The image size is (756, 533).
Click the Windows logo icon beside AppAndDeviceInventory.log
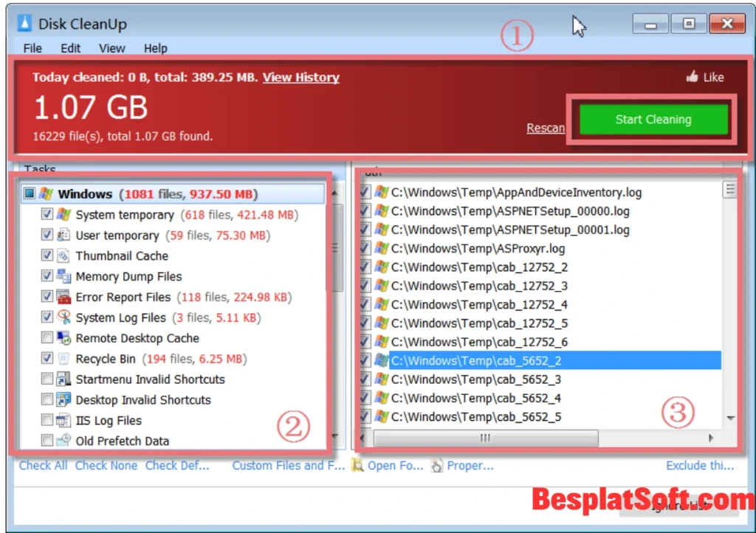coord(382,192)
